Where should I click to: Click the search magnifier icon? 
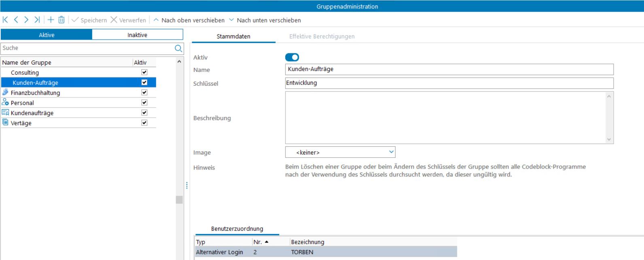(178, 49)
